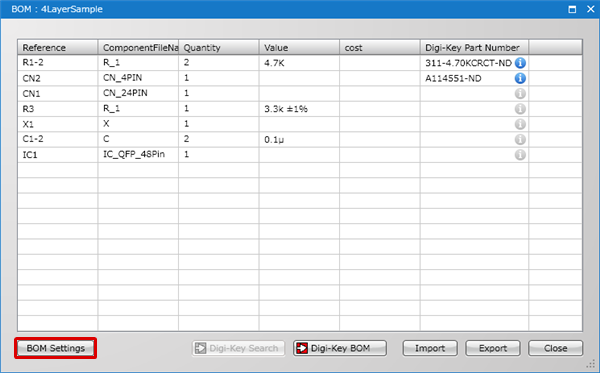Viewport: 600px width, 373px height.
Task: Click the 311-4.70KCRCT-ND part number
Action: (x=468, y=63)
